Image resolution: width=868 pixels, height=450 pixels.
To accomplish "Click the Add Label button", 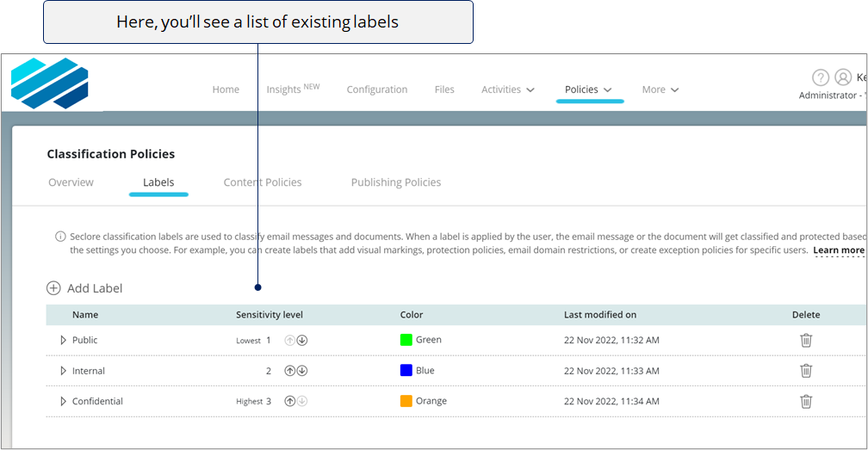I will point(84,288).
